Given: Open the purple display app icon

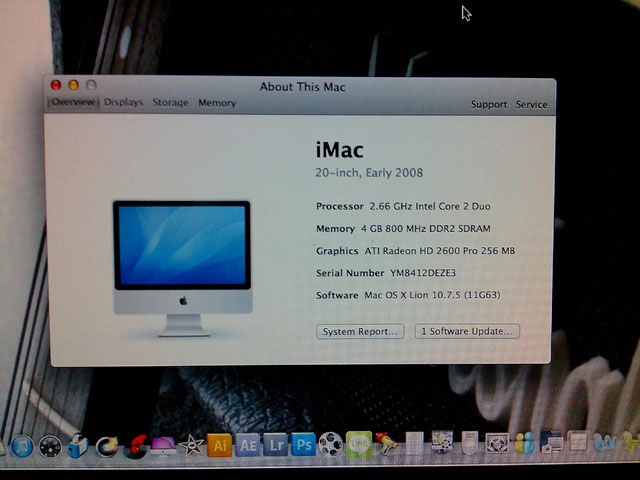Looking at the screenshot, I should [x=163, y=446].
